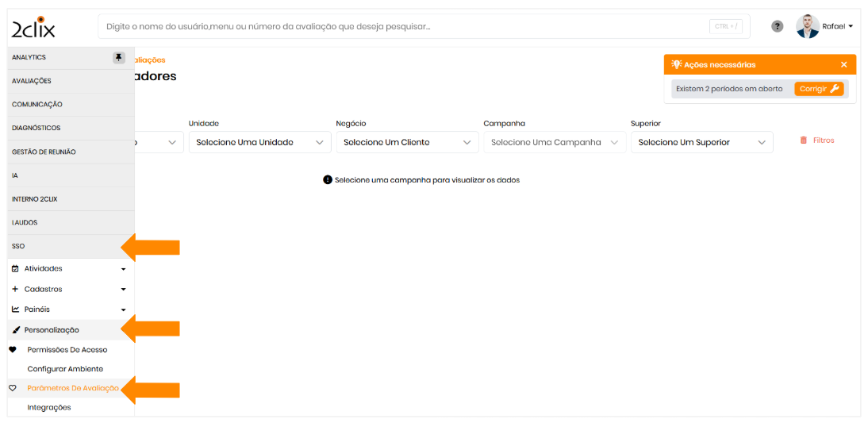Open the Painéis menu with the chart icon

(x=69, y=310)
